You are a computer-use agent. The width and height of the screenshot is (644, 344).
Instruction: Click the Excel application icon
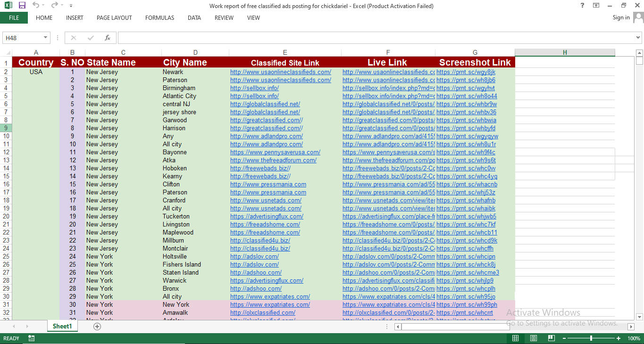pos(7,5)
